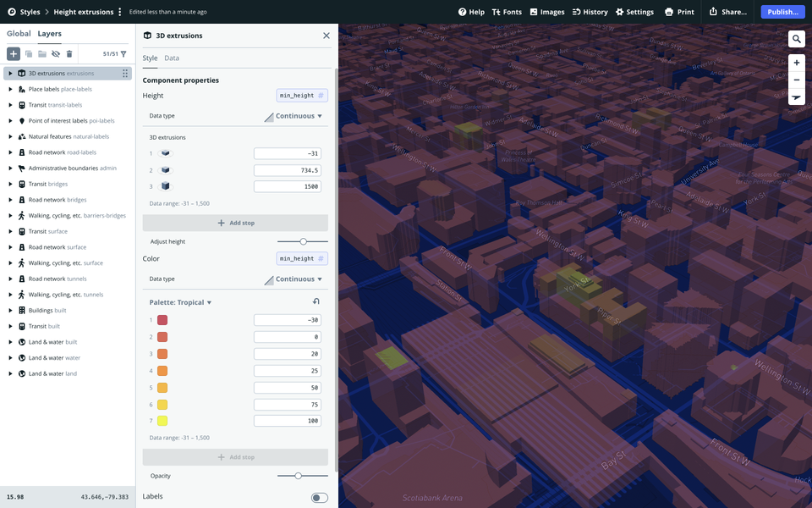The height and width of the screenshot is (508, 812).
Task: Click the 734.5 height stop field
Action: (287, 170)
